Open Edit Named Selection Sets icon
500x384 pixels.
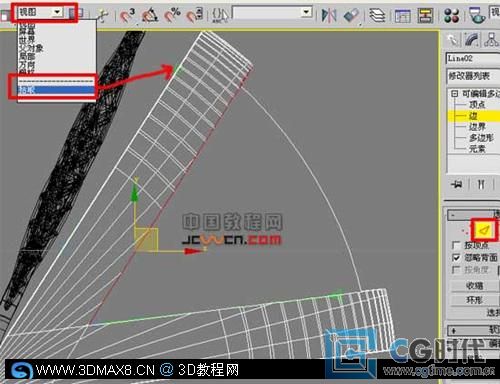(x=220, y=15)
